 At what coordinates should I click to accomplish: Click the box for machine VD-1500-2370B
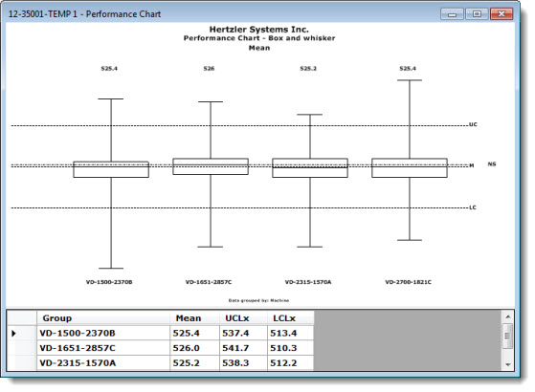tap(111, 169)
